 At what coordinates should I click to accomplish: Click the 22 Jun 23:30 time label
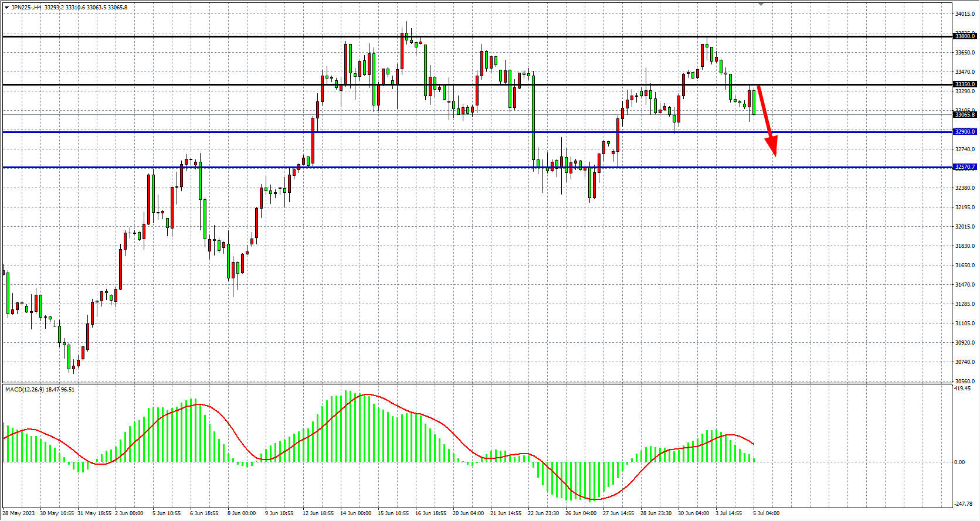[543, 513]
